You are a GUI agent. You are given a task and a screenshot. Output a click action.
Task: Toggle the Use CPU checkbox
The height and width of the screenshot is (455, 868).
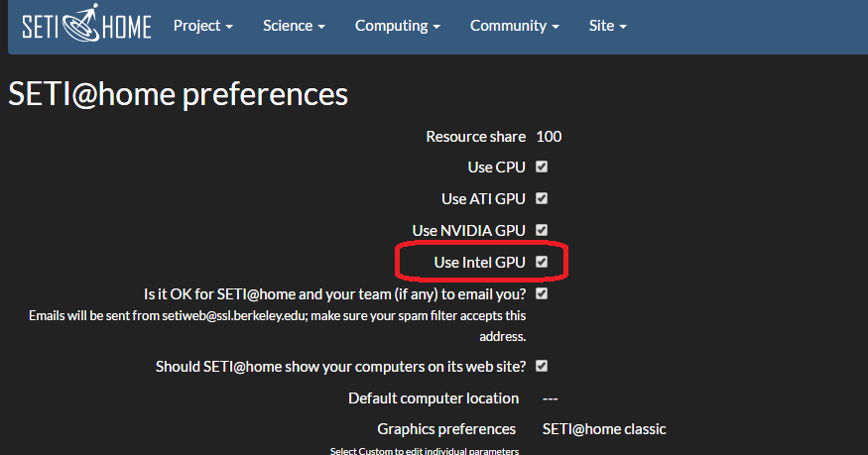(x=542, y=167)
